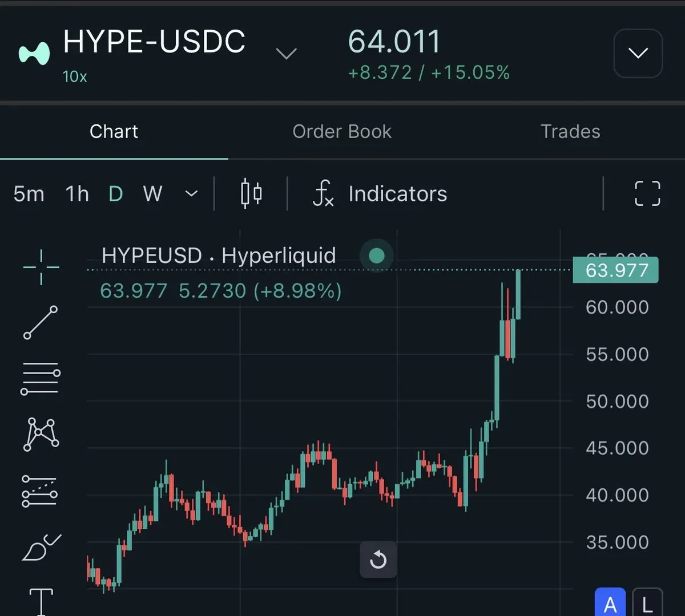Open the HYPE-USDC pair selector chevron

click(286, 54)
